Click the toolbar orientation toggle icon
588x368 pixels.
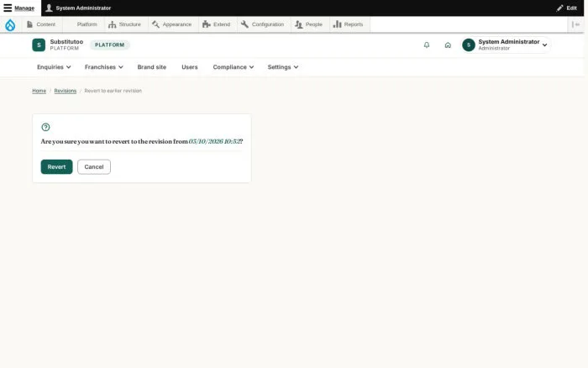(575, 24)
